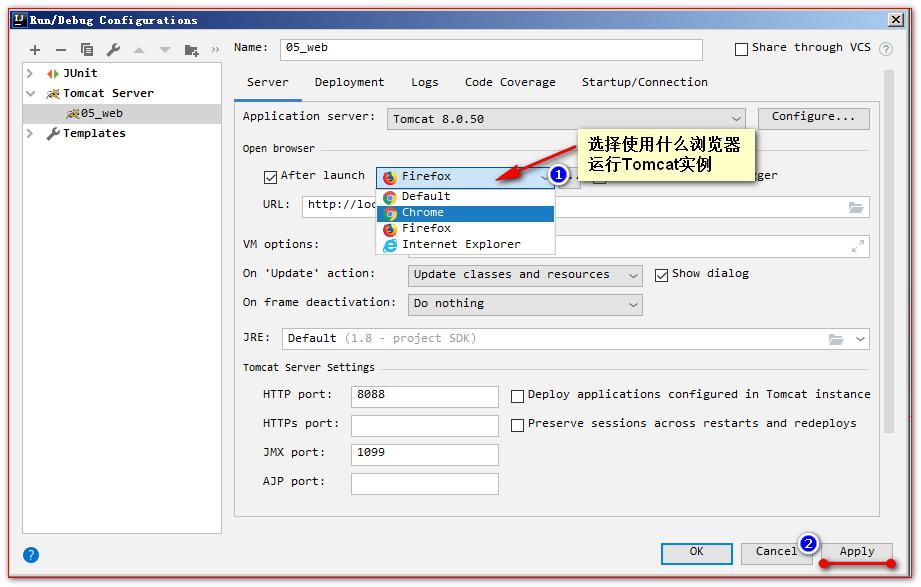Click the Apply button
This screenshot has height=587, width=921.
coord(857,552)
